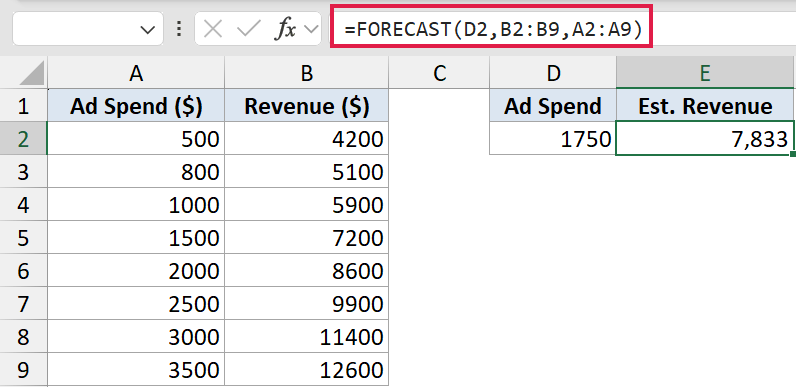
Task: Select the cell with value 12600
Action: pos(307,370)
